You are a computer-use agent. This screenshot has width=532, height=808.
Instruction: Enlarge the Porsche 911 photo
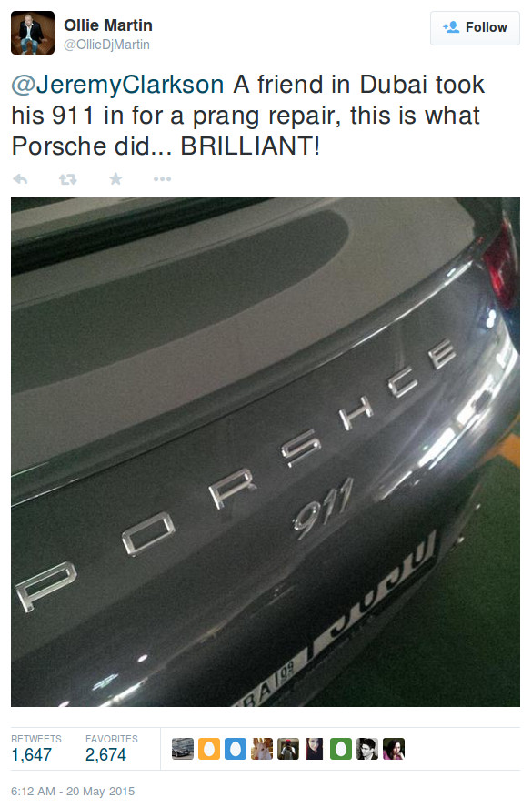(x=266, y=452)
